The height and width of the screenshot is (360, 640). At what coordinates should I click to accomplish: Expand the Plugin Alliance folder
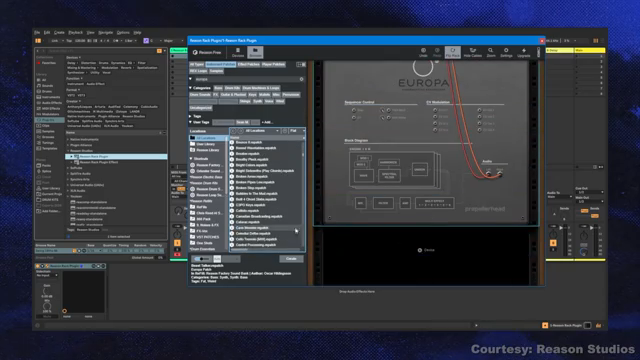68,145
